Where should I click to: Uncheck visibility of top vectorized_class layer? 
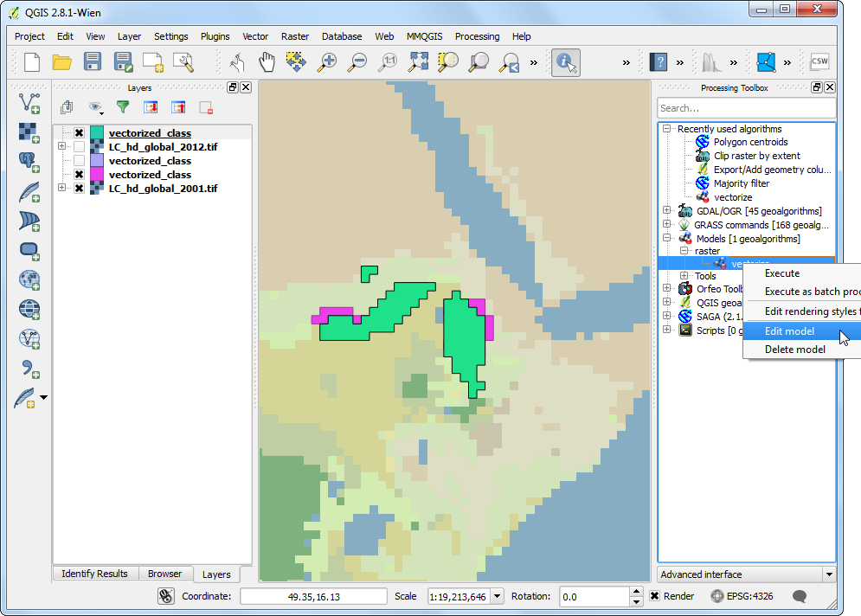(79, 133)
